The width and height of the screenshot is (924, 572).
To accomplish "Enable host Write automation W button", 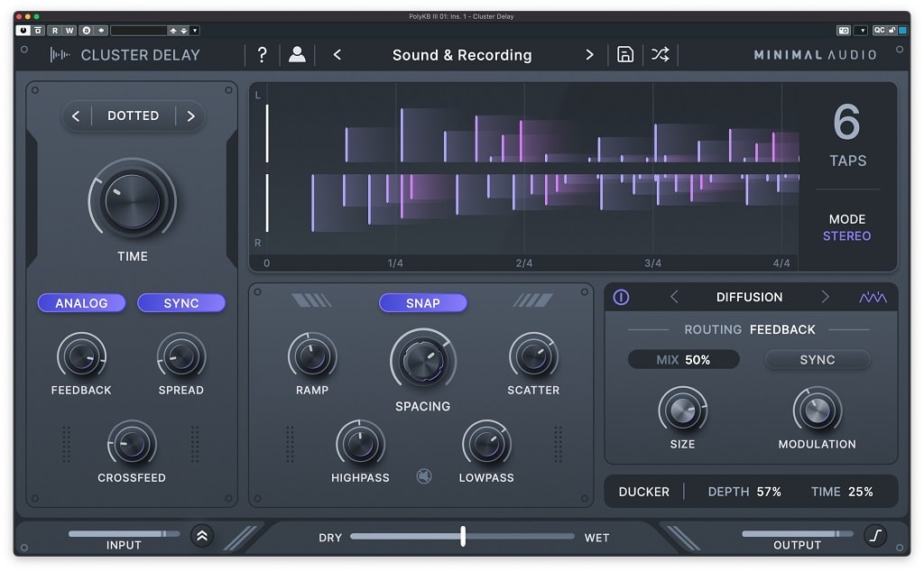I will [69, 30].
